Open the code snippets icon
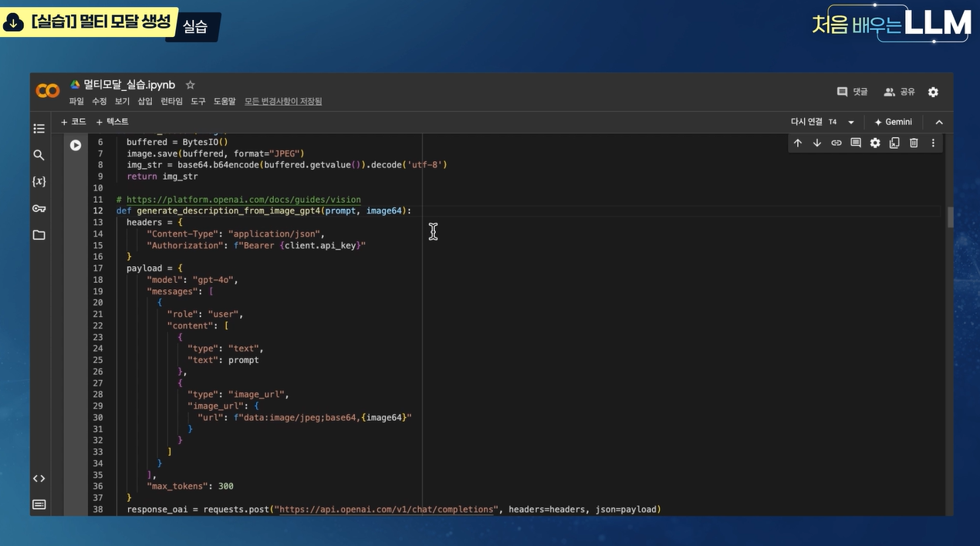 pyautogui.click(x=39, y=478)
